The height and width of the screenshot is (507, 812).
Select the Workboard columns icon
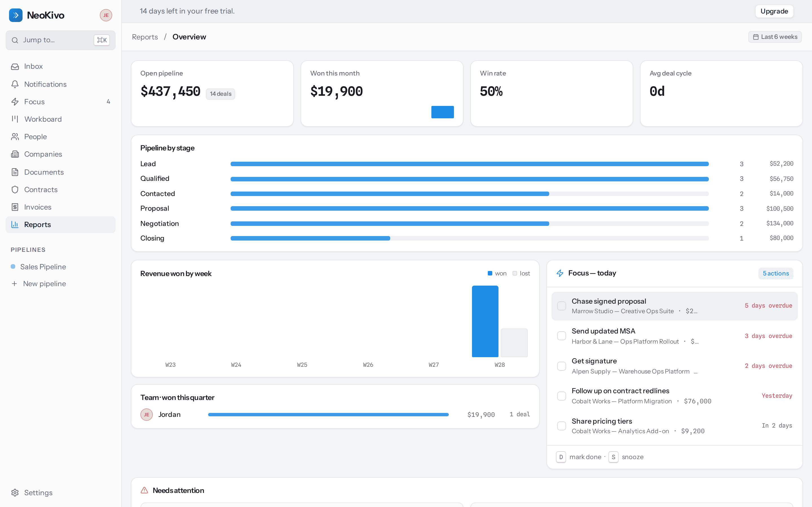[x=15, y=119]
